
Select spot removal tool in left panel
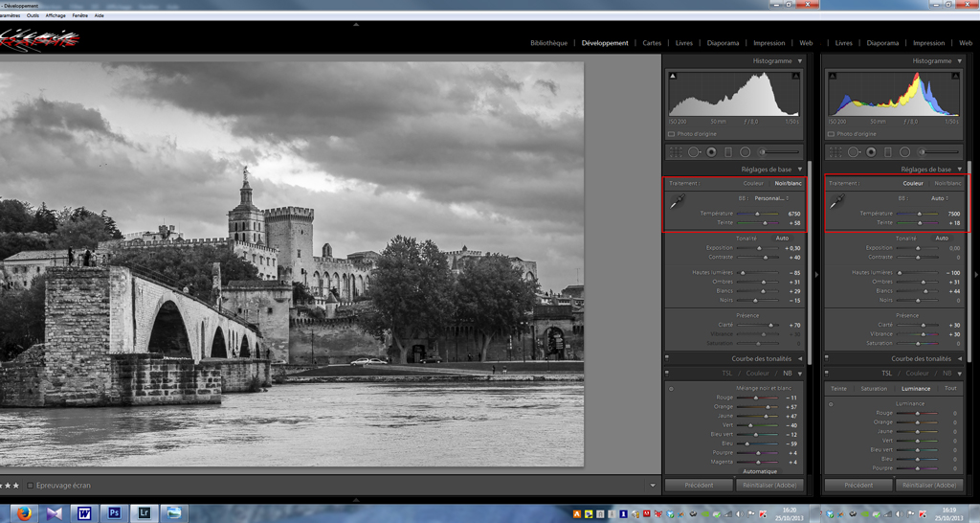[695, 152]
